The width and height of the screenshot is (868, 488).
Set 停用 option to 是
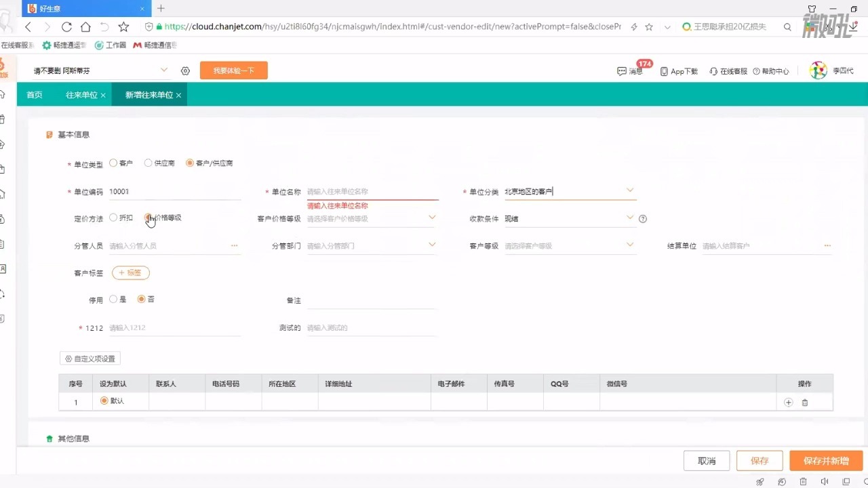[114, 299]
